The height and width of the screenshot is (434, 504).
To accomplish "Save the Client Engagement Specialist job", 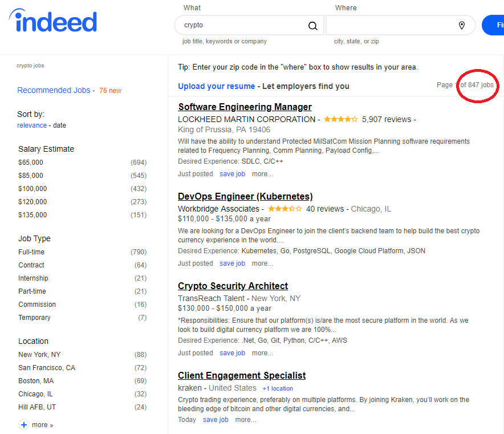I will (x=216, y=420).
